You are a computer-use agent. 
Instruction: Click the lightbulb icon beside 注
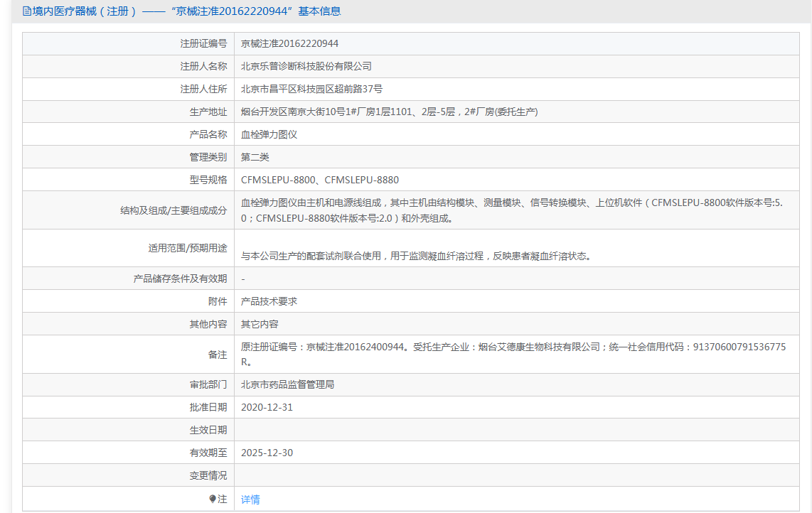(213, 499)
